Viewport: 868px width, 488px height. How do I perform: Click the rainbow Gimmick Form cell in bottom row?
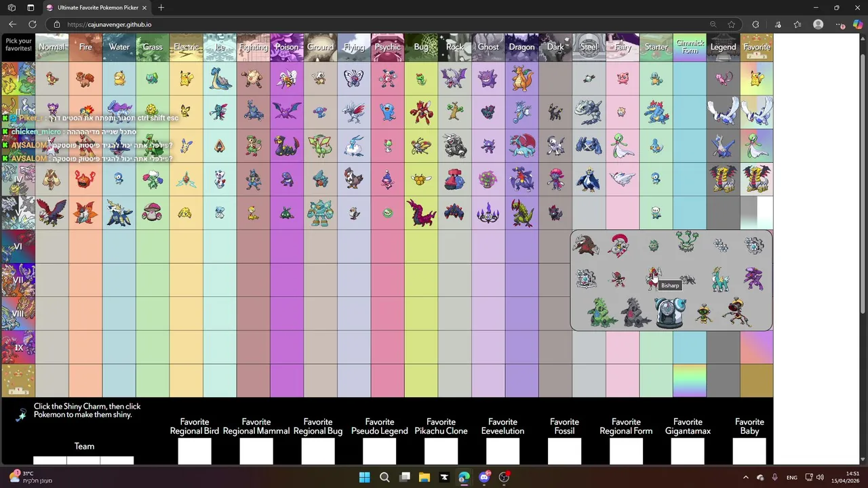pyautogui.click(x=690, y=380)
